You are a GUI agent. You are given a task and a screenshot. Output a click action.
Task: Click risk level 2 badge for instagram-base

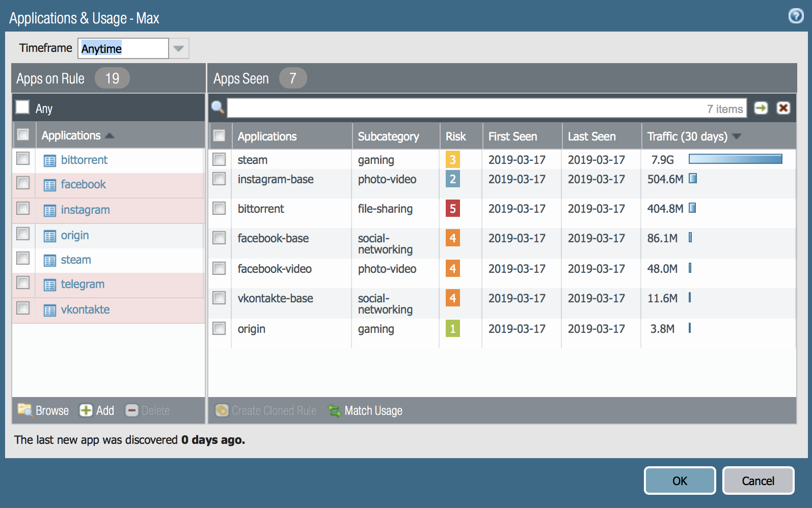click(x=453, y=179)
